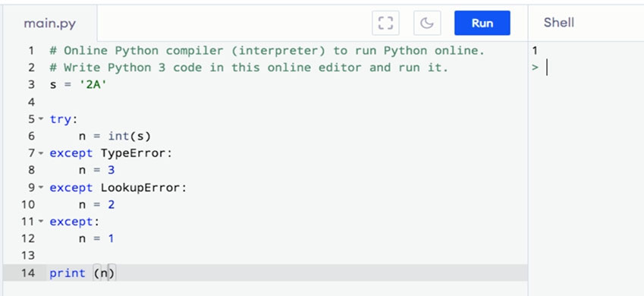This screenshot has width=644, height=296.
Task: Collapse the except TypeError fold arrow
Action: point(41,153)
